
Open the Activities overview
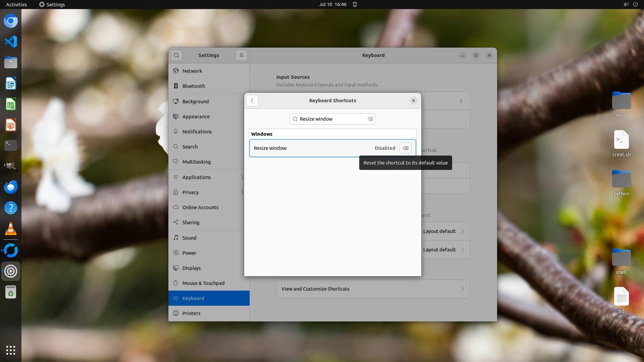pos(16,4)
